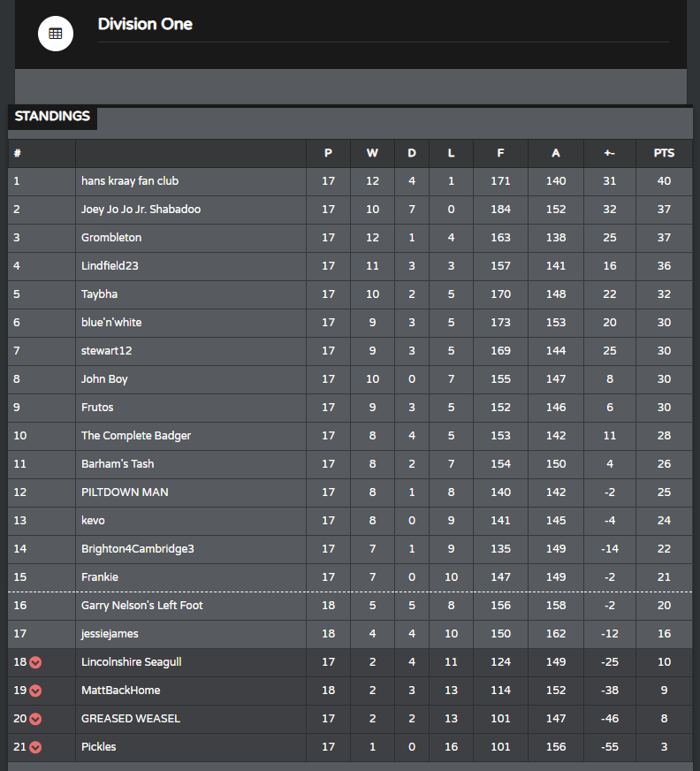
Task: Click the PTS column header
Action: pyautogui.click(x=664, y=154)
